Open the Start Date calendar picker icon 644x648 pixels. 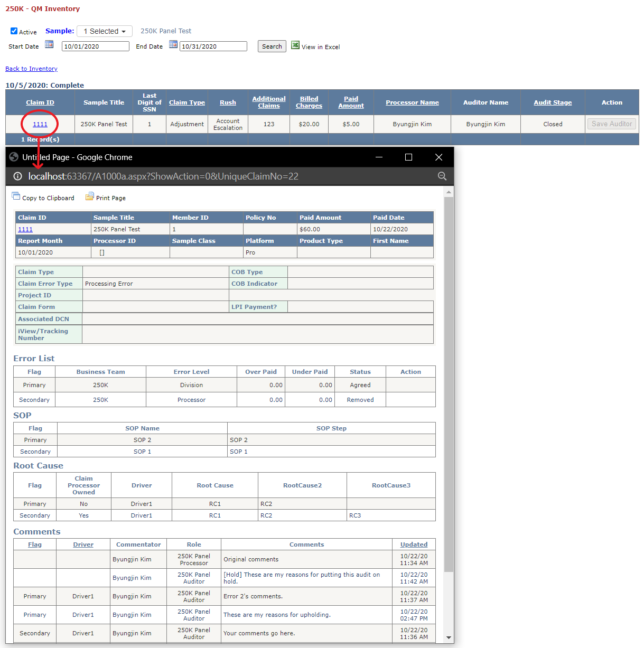[x=49, y=44]
